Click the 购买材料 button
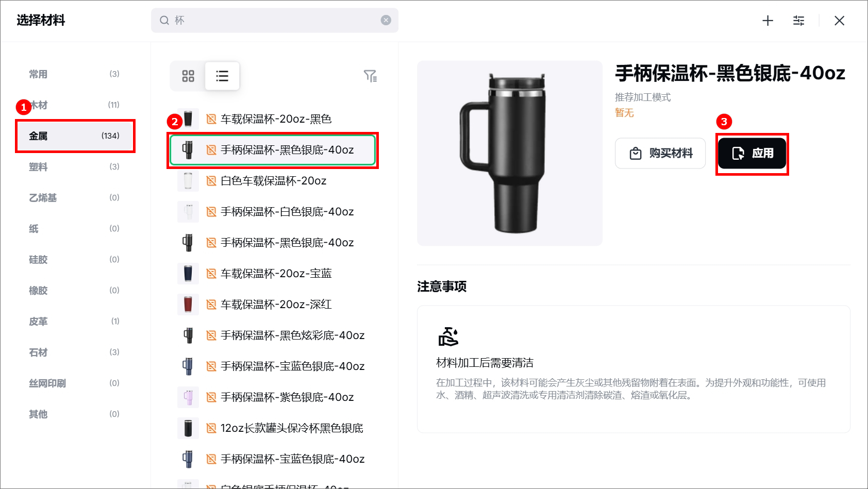 coord(660,153)
